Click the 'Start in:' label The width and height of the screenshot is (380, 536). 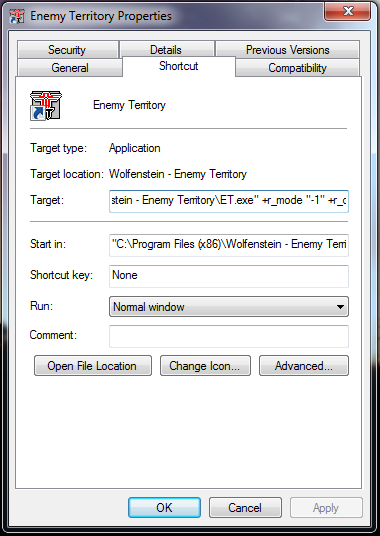tap(48, 244)
